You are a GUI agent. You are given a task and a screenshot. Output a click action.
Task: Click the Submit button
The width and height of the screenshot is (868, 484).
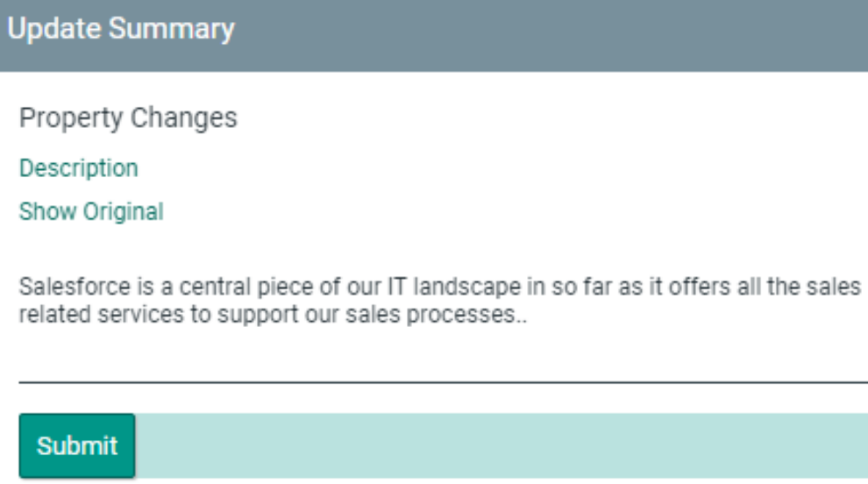pyautogui.click(x=77, y=445)
